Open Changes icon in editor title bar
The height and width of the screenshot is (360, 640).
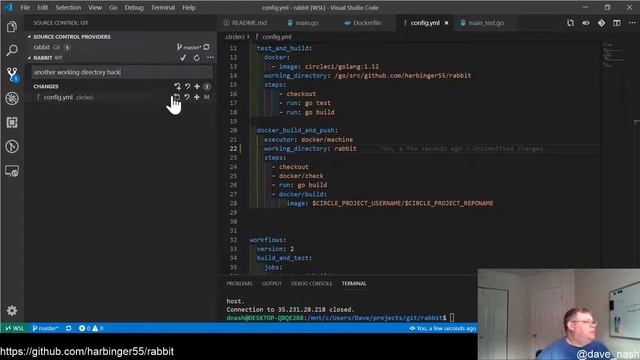coord(570,23)
